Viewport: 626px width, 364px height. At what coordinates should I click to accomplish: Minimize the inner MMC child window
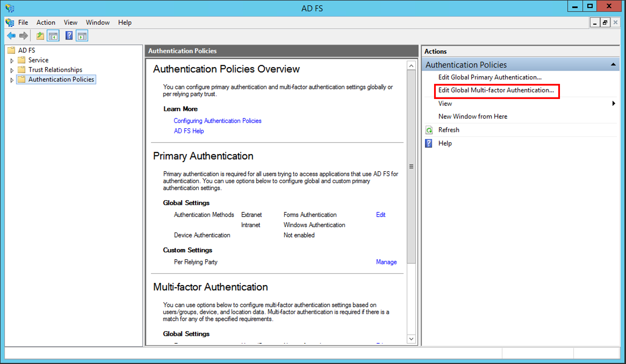pyautogui.click(x=595, y=23)
